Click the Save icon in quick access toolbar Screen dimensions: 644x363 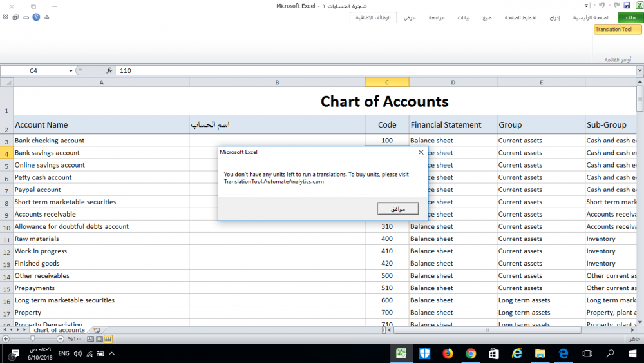coord(627,5)
